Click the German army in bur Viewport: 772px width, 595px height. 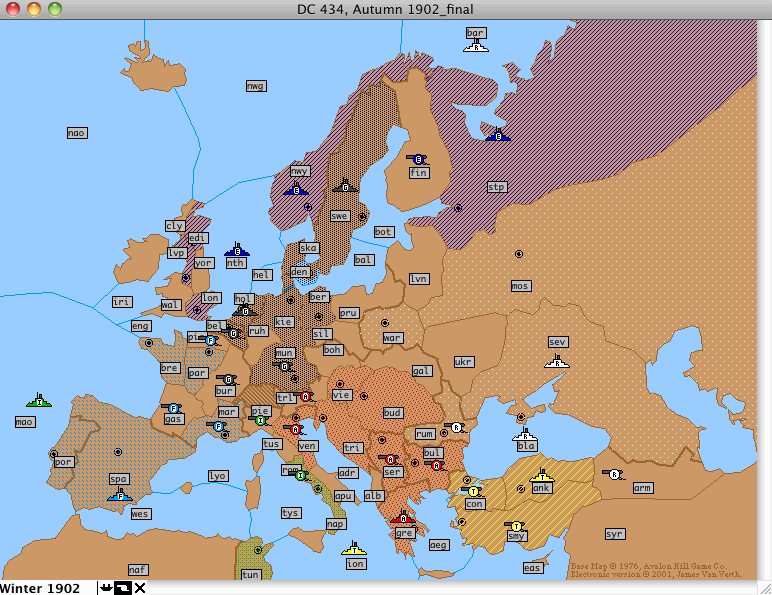pyautogui.click(x=227, y=379)
